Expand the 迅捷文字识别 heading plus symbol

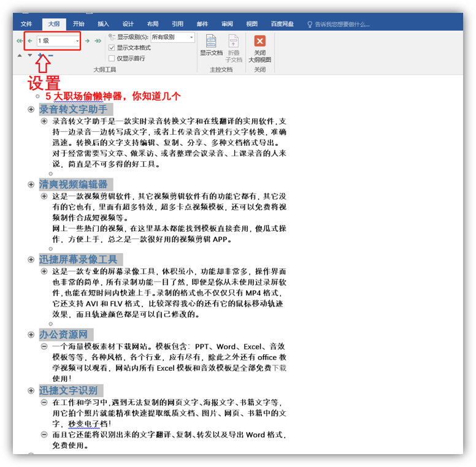31,390
